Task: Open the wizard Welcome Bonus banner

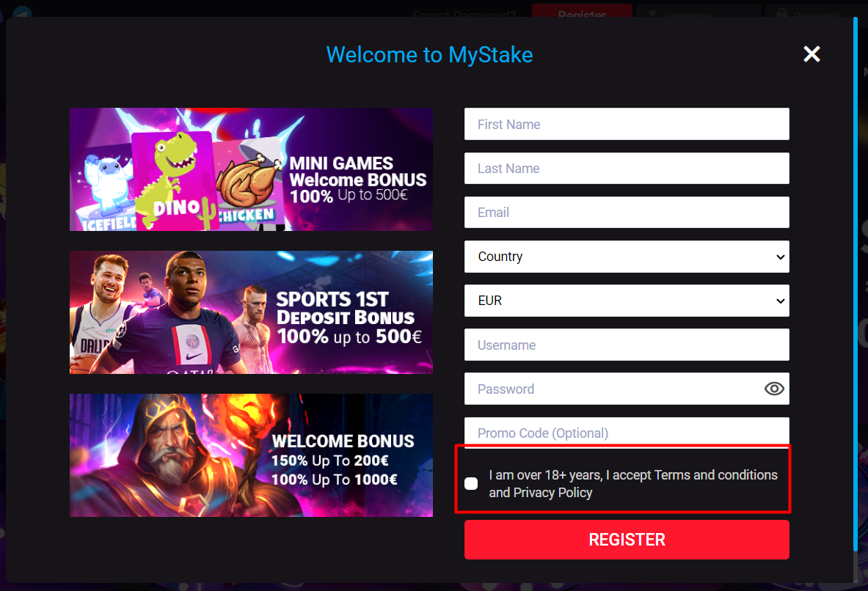Action: coord(252,455)
